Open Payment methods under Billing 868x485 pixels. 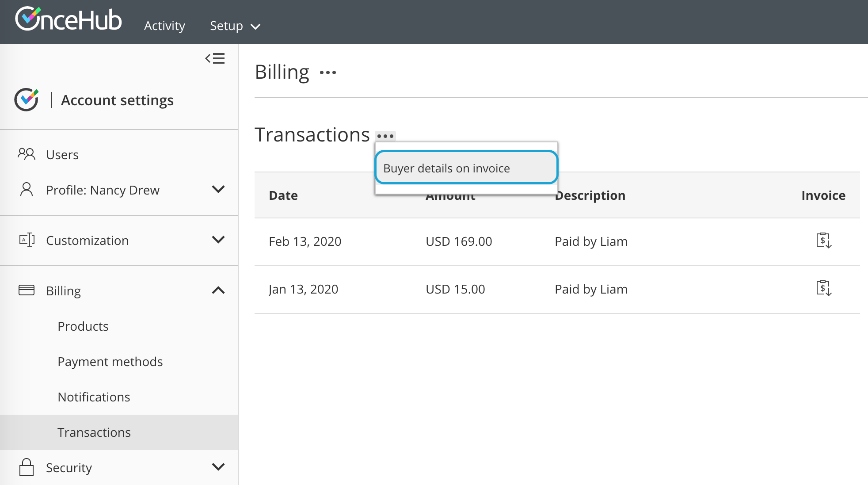[110, 362]
